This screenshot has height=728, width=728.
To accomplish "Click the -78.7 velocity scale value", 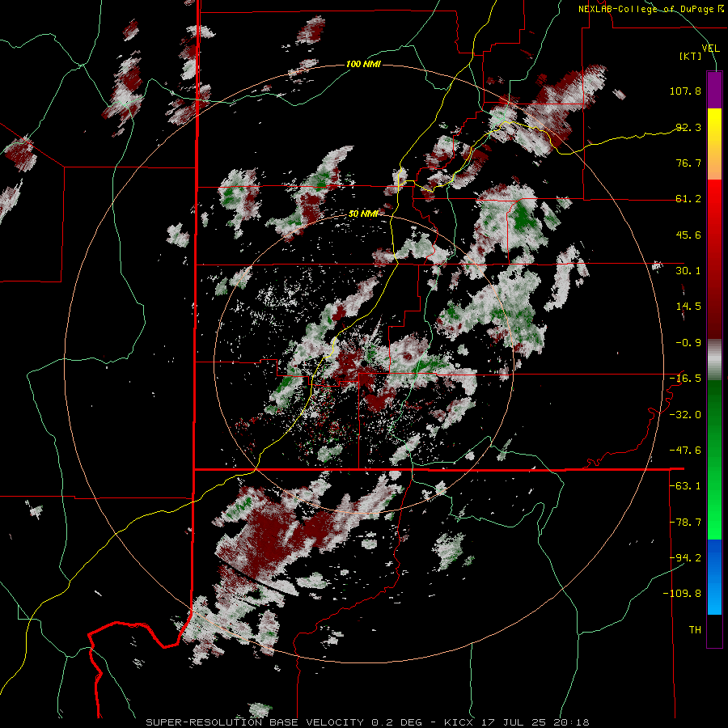I will click(x=685, y=523).
